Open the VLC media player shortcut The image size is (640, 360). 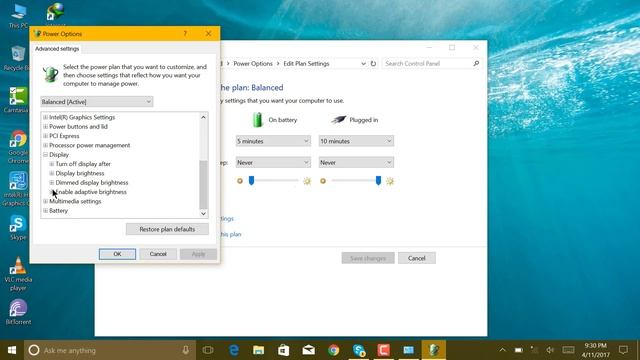18,273
